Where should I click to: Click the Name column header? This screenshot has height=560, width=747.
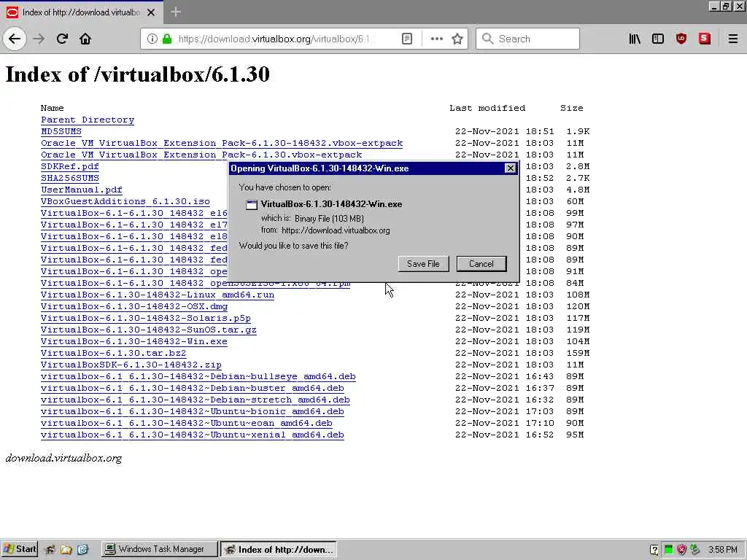53,108
